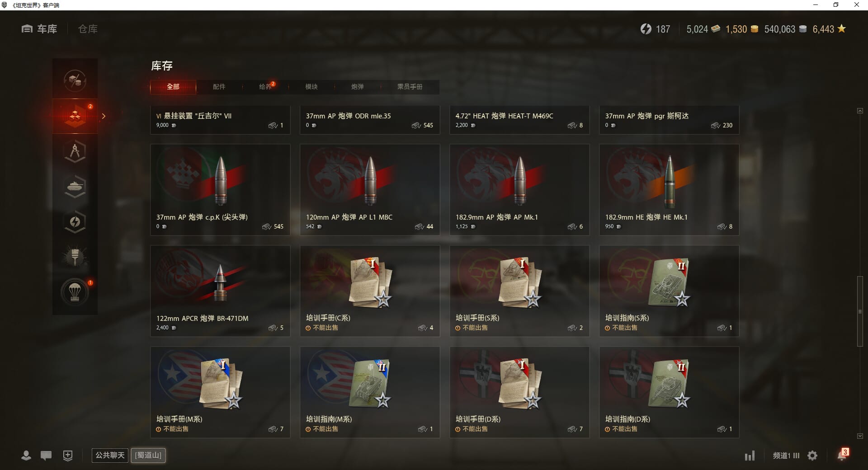Open the 蜀道山 chat channel
Viewport: 868px width, 470px height.
(x=148, y=455)
